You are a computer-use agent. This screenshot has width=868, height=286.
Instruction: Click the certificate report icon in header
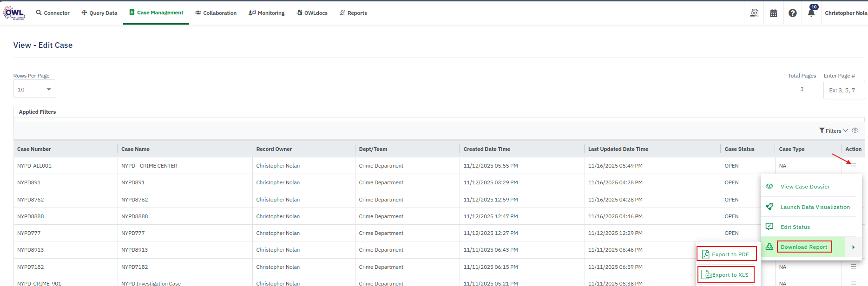(754, 13)
